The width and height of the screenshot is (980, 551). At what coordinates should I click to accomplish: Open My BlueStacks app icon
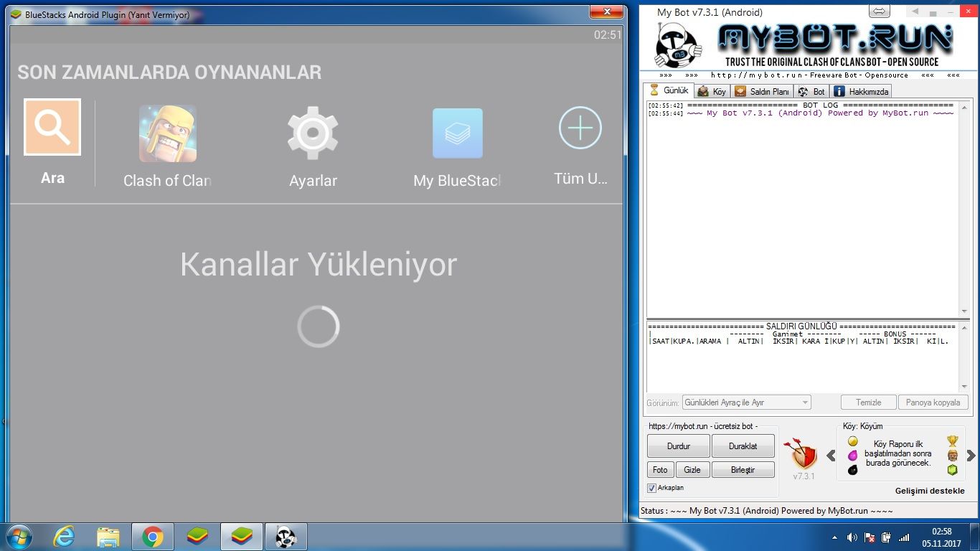pyautogui.click(x=458, y=133)
